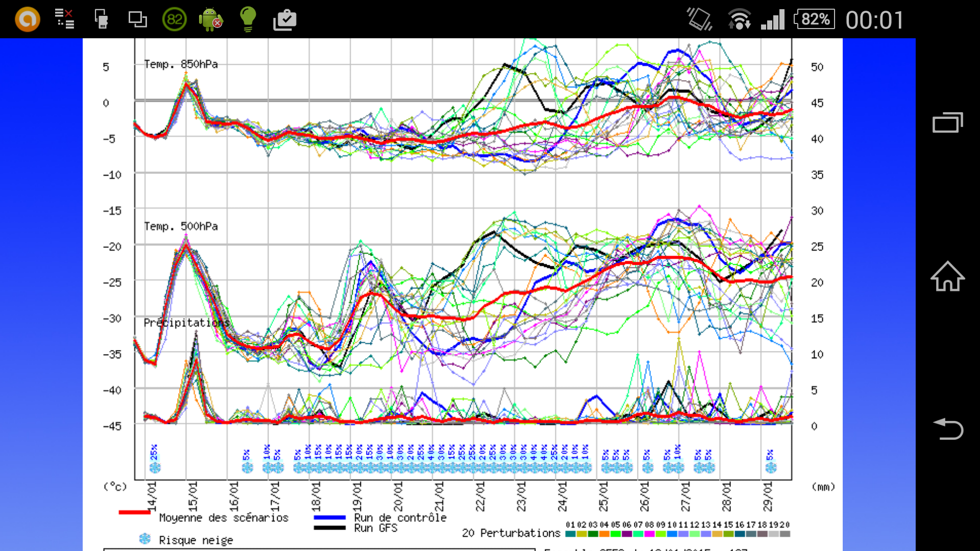Tap the 82% battery indicator
This screenshot has width=980, height=551.
point(815,19)
